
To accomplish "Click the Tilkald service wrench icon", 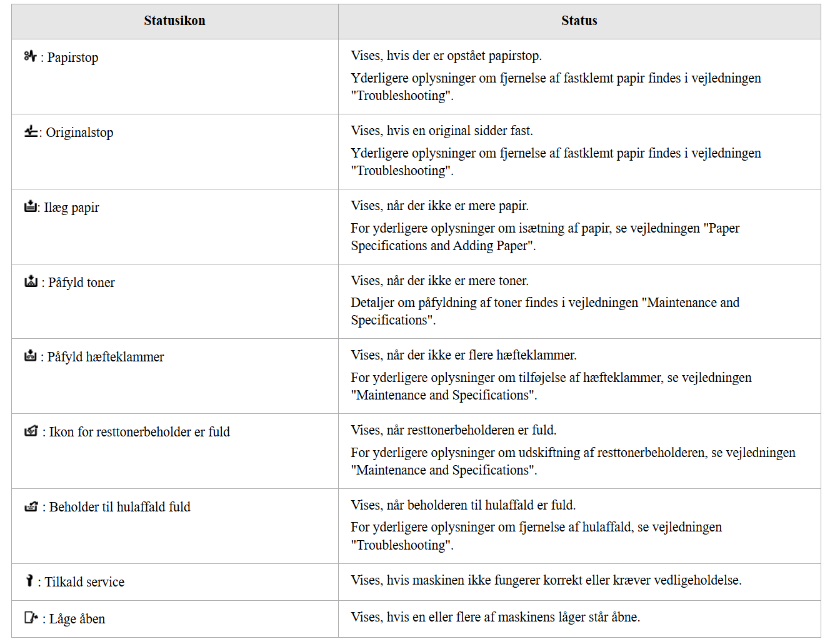I will point(29,581).
